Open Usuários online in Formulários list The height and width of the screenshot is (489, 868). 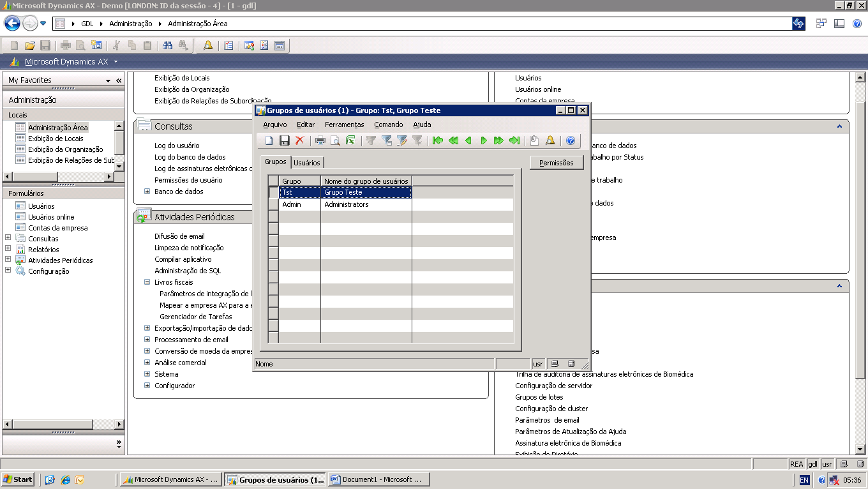point(51,217)
